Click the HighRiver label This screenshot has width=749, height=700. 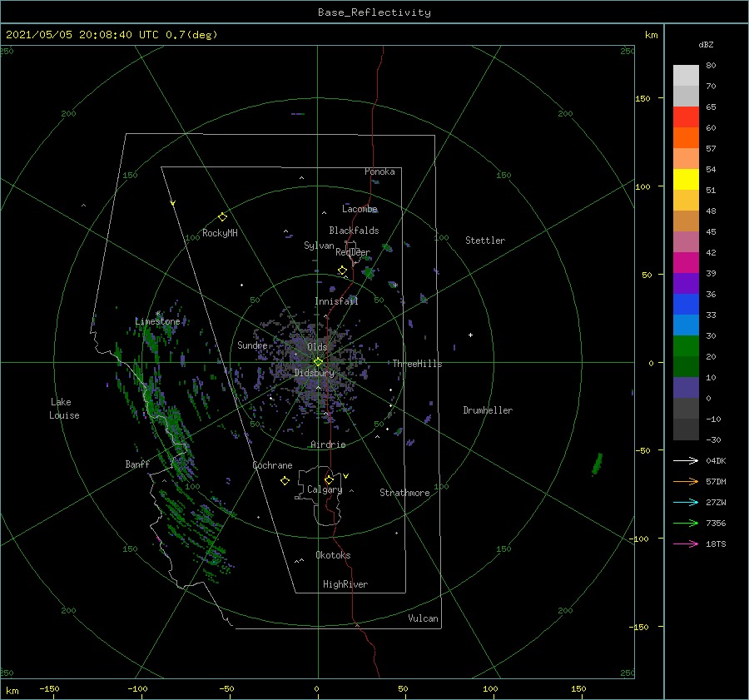coord(345,584)
